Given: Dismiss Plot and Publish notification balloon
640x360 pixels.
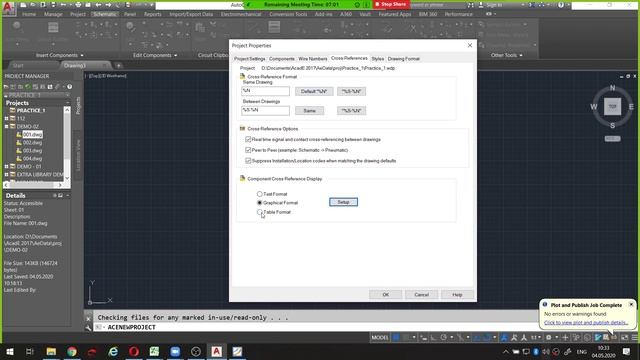Looking at the screenshot, I should [631, 304].
